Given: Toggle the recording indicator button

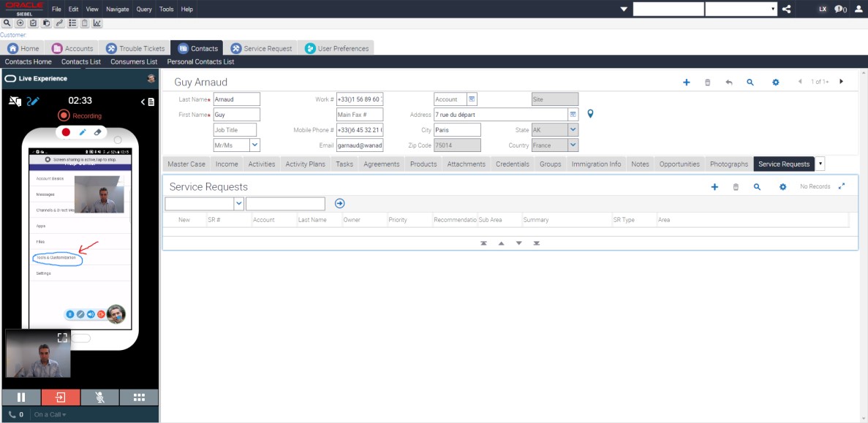Looking at the screenshot, I should [x=64, y=115].
